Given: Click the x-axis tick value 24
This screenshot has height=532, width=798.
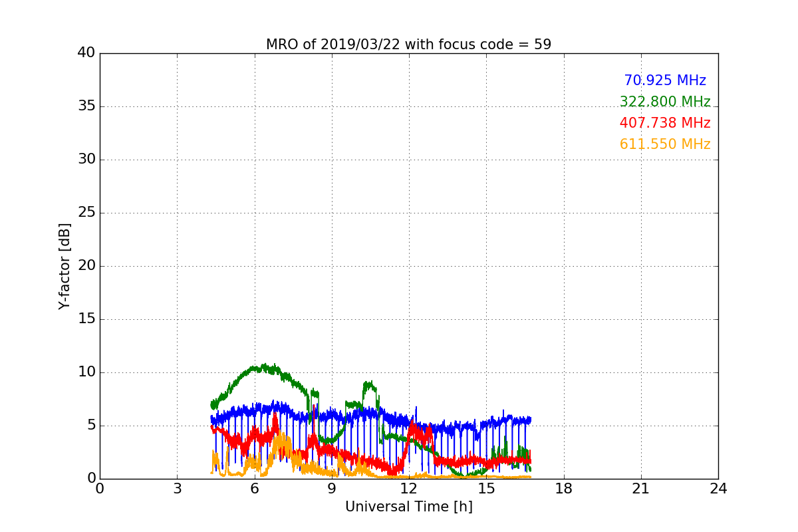Looking at the screenshot, I should point(718,488).
